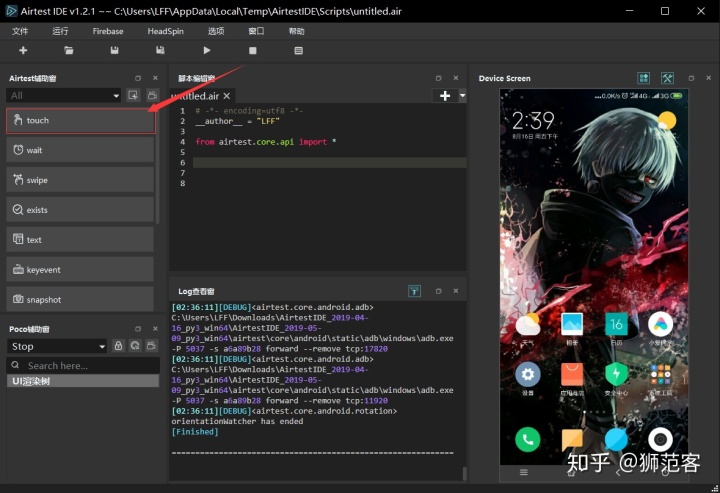Open the HeadSpin menu

coord(165,31)
